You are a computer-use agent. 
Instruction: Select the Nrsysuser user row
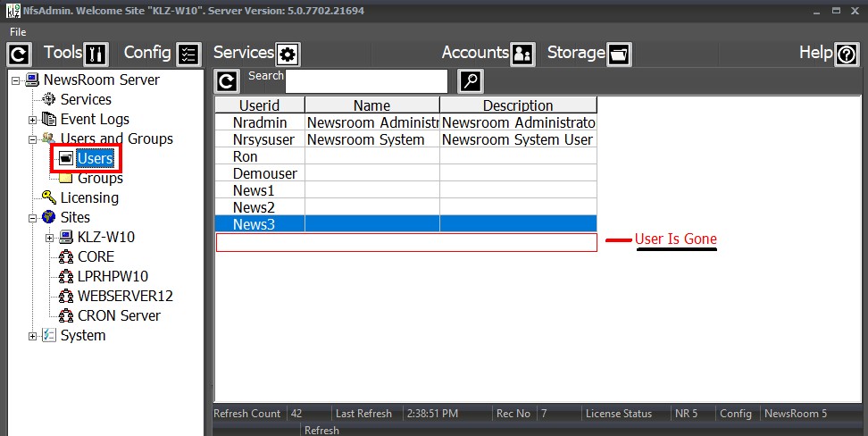point(405,139)
